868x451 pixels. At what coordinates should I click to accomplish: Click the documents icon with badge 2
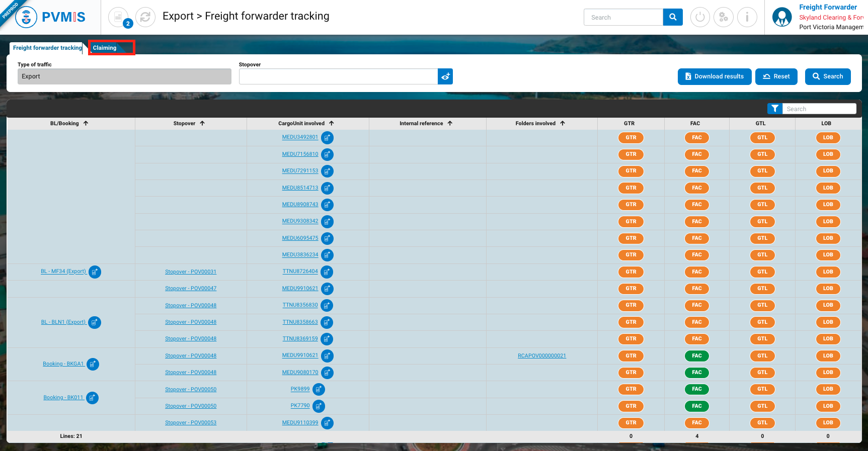tap(118, 17)
